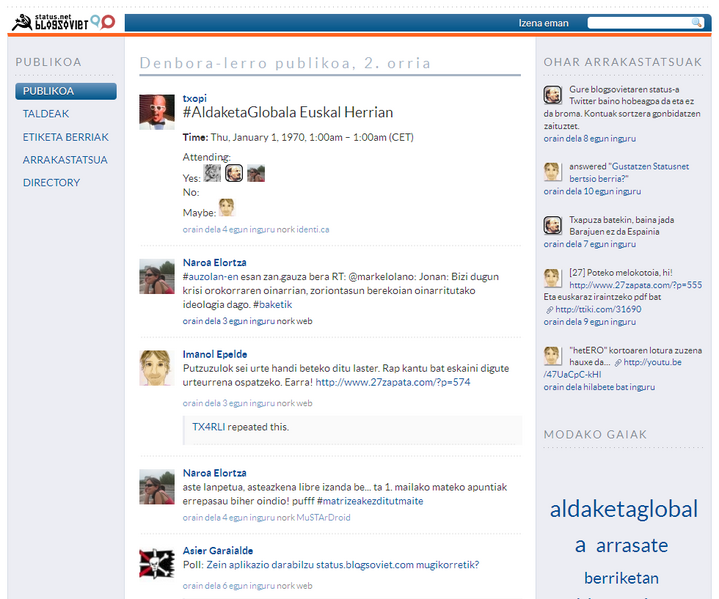This screenshot has height=599, width=719.
Task: Go to ETIKETA BERRIAK in sidebar
Action: [x=65, y=137]
